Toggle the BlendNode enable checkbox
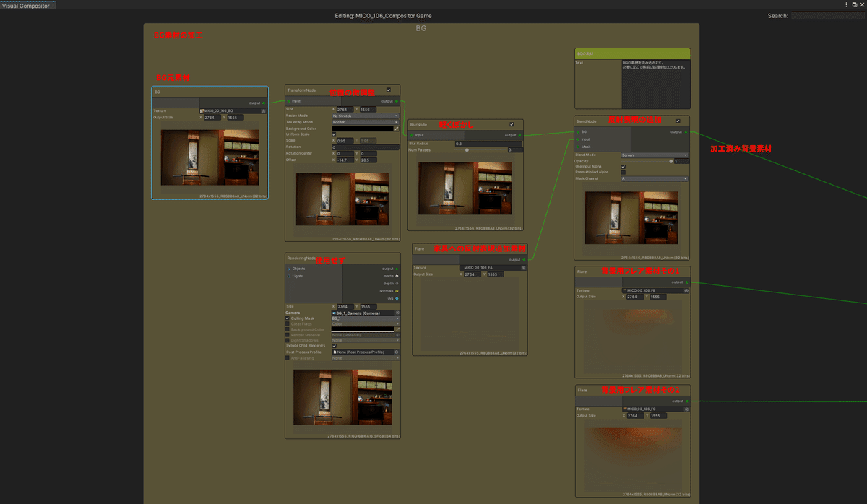Screen dimensions: 867x504 [678, 121]
